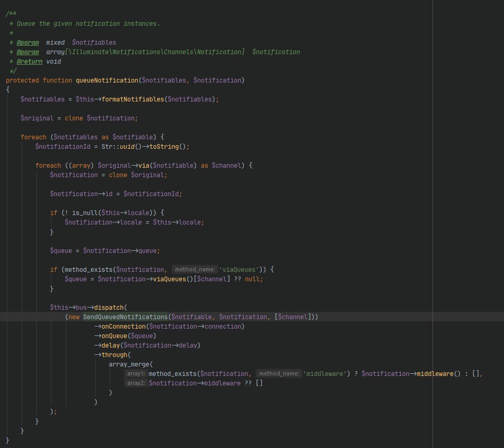Click the 'protected' keyword

click(x=22, y=80)
